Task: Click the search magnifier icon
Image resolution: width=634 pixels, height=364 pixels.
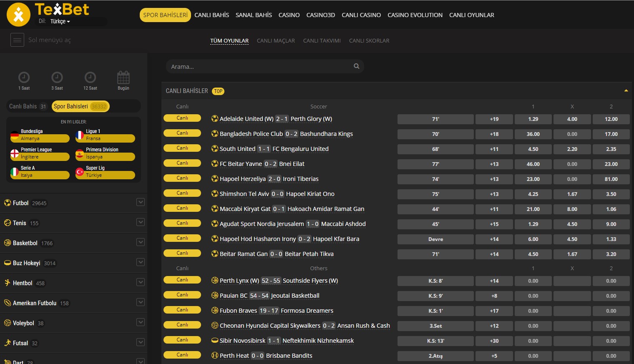Action: click(x=357, y=66)
